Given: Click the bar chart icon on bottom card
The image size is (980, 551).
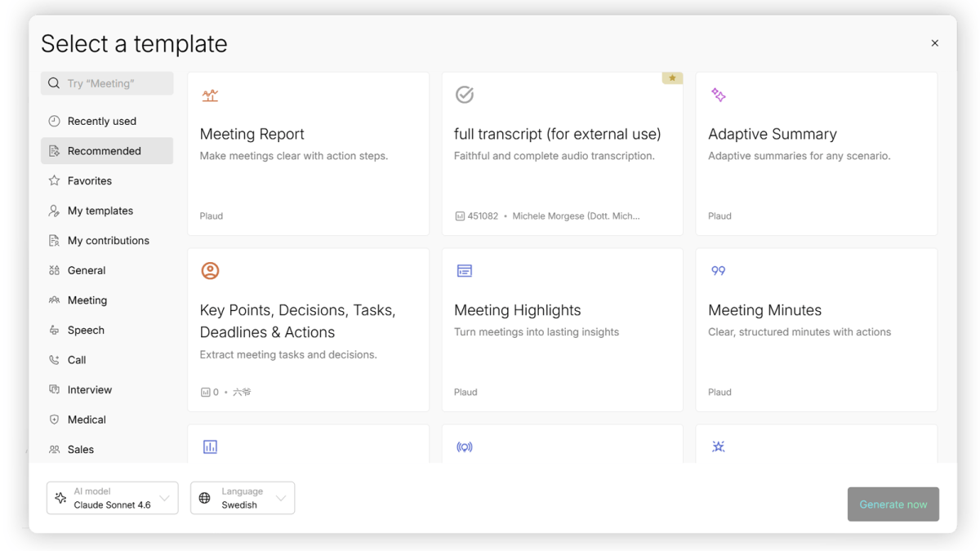Looking at the screenshot, I should coord(210,447).
